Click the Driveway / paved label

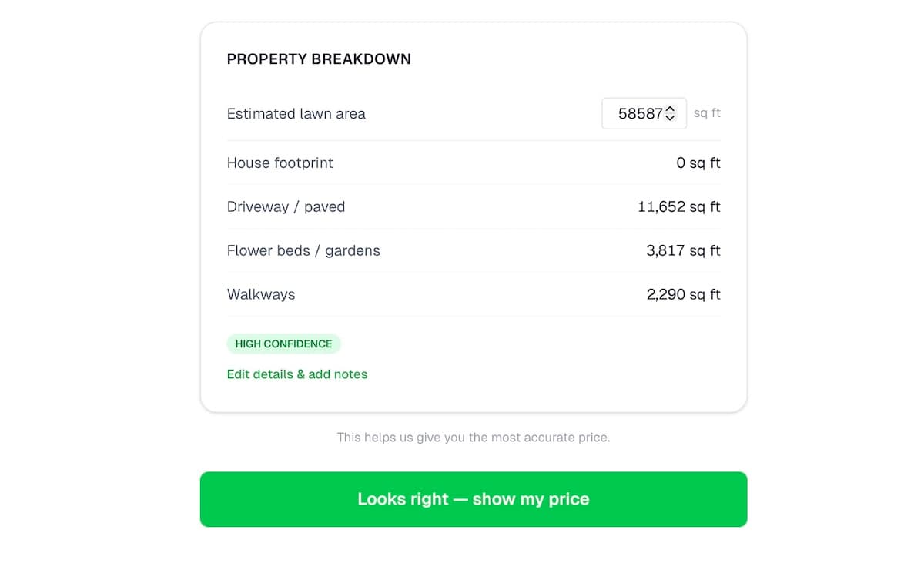[x=286, y=207]
